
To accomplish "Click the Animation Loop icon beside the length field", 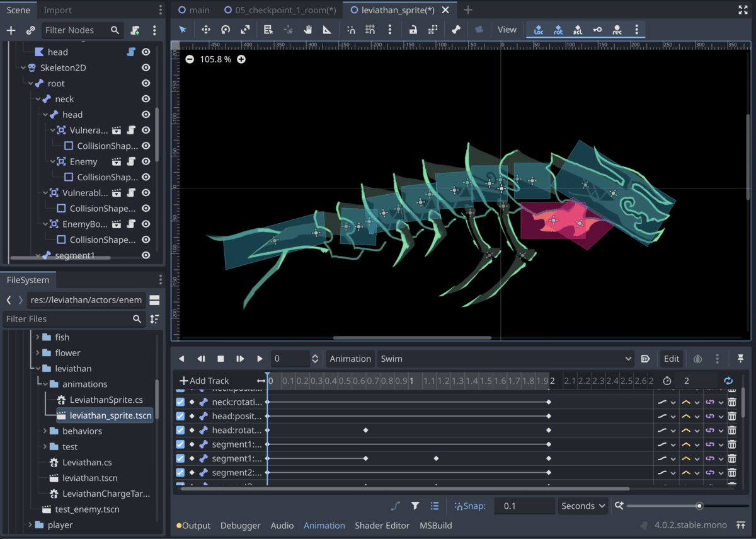I will 728,381.
